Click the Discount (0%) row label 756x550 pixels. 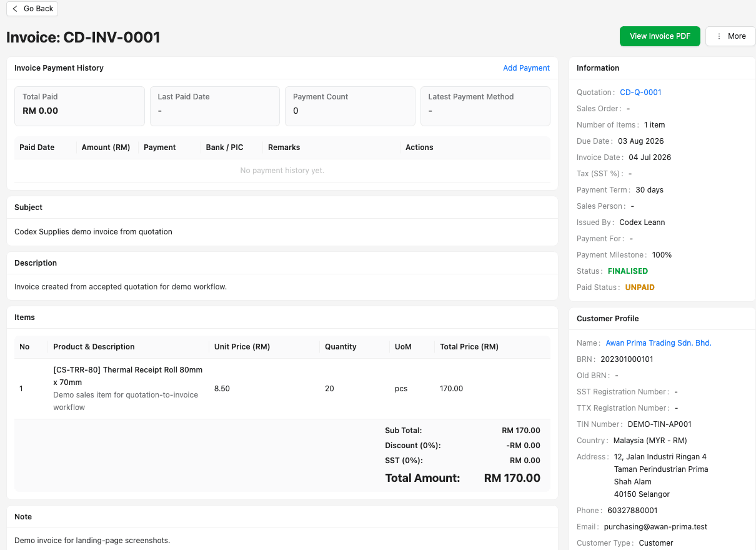413,446
